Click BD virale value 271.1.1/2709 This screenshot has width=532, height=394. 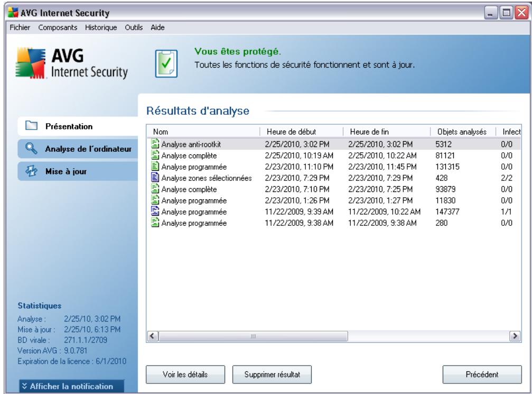point(86,340)
